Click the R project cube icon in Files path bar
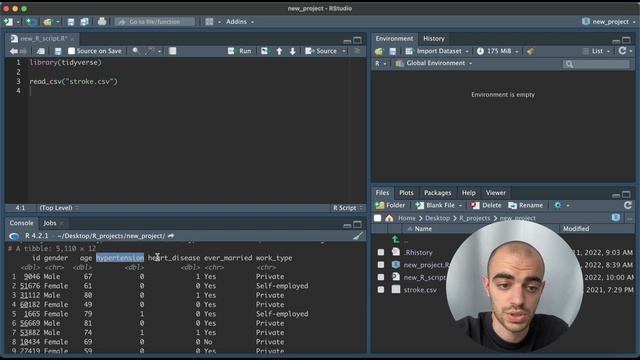 tap(616, 218)
